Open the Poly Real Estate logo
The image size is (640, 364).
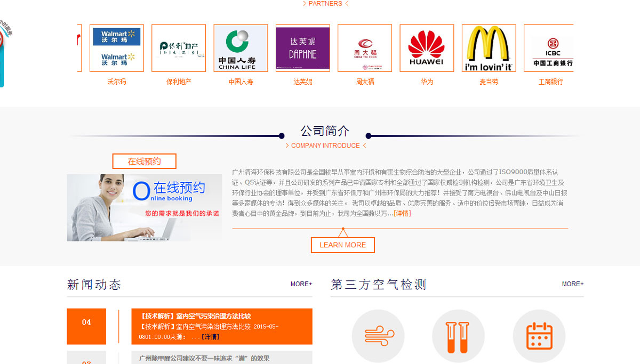pyautogui.click(x=179, y=48)
